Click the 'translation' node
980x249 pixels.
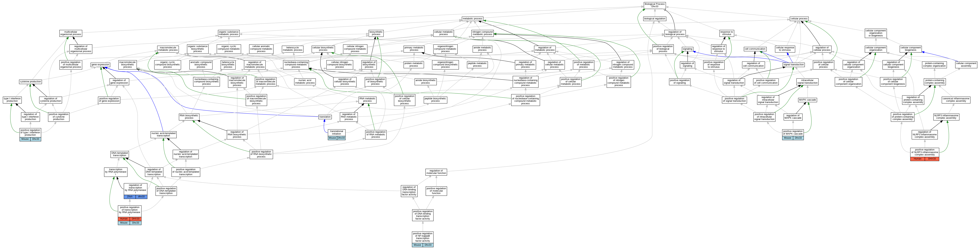tap(325, 116)
